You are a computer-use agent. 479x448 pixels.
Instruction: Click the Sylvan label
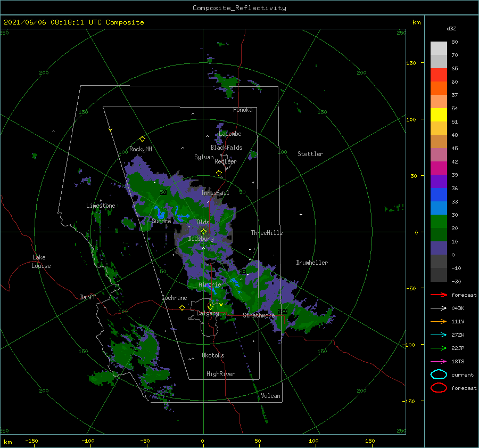point(204,157)
